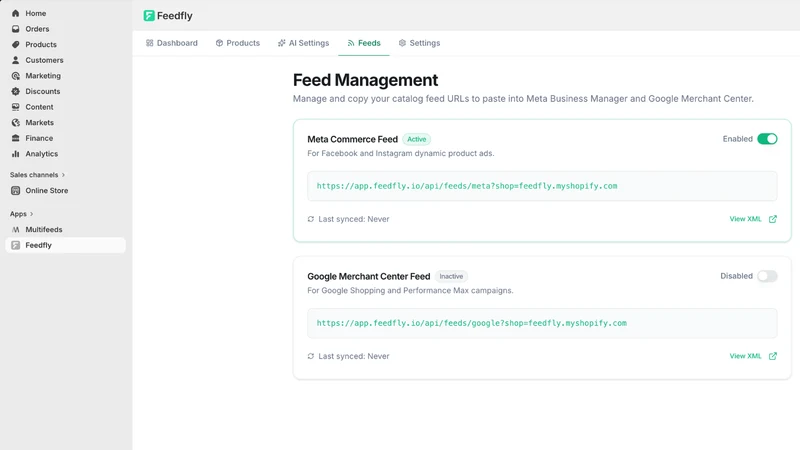This screenshot has width=800, height=450.
Task: Click the AI Settings sparkle icon
Action: click(x=282, y=43)
